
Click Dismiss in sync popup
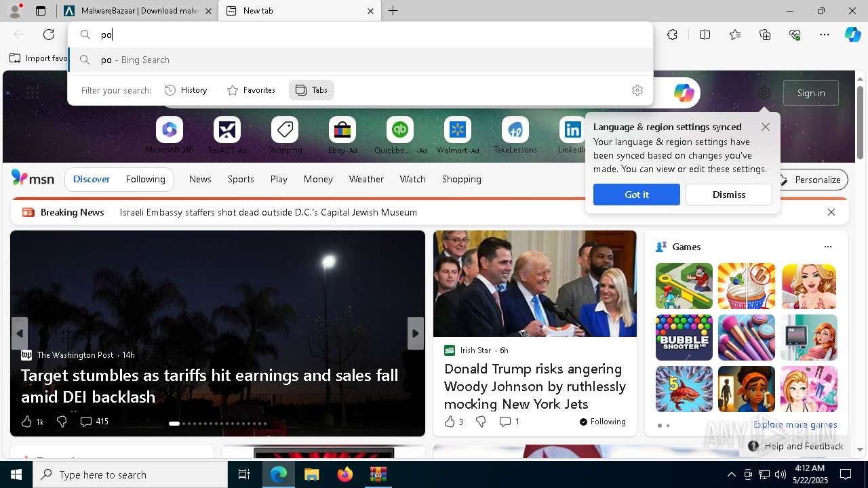729,195
